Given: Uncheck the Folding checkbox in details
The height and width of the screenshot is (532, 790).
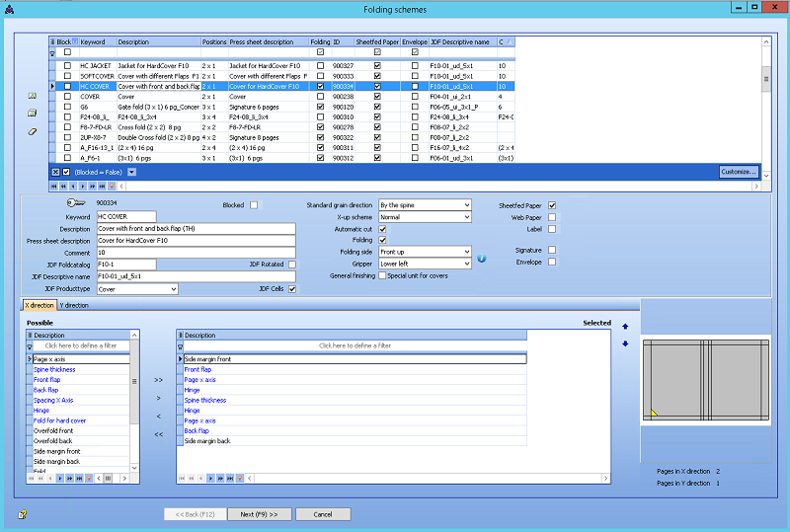Looking at the screenshot, I should tap(382, 240).
